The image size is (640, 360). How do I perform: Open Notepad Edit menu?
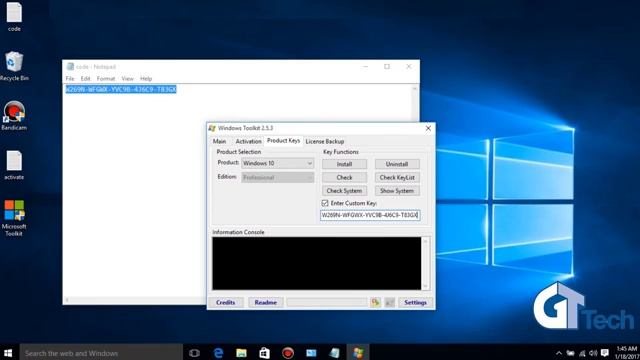pos(85,78)
